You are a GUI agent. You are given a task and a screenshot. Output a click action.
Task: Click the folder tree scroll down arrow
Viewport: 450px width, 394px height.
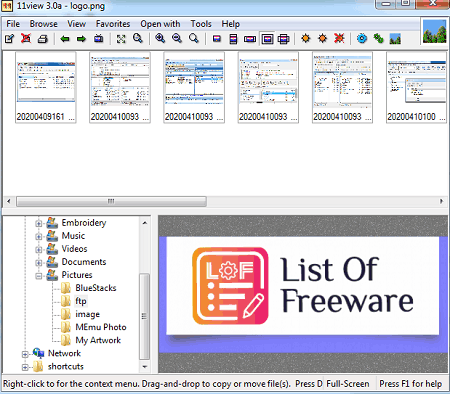[x=145, y=367]
